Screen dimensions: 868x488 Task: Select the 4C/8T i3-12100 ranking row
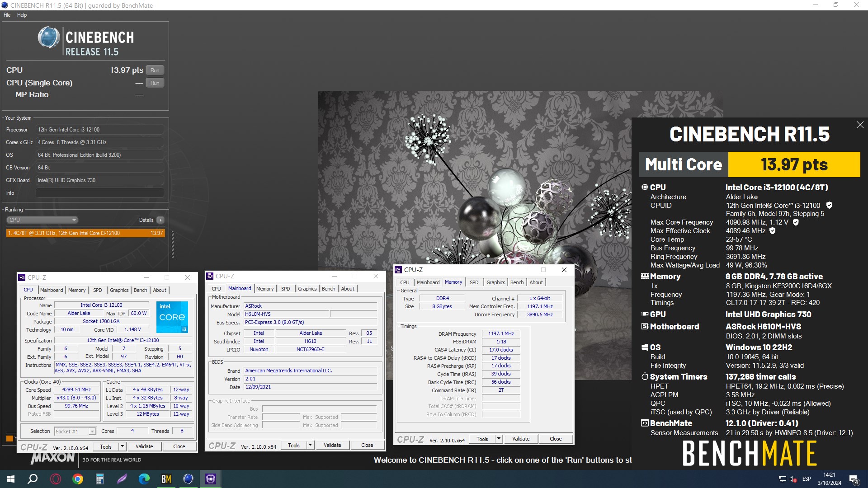point(85,233)
